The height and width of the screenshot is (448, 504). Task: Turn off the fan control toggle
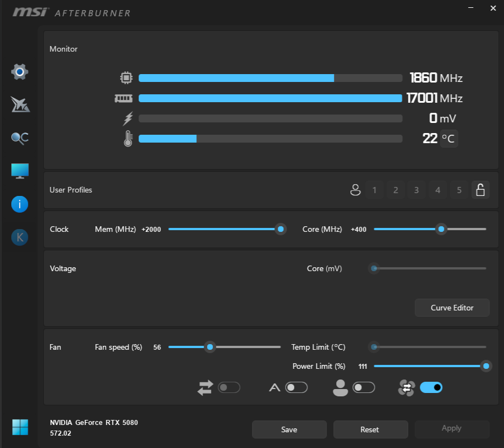click(431, 387)
